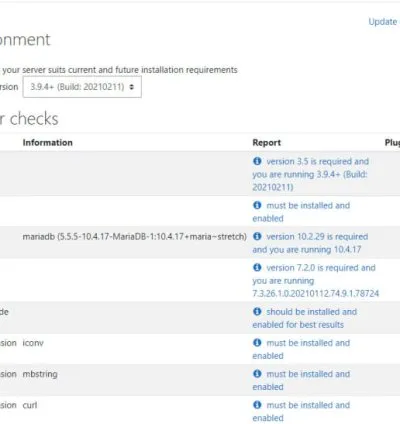The width and height of the screenshot is (400, 424).
Task: Click info icon beside should be installed
Action: coord(257,312)
